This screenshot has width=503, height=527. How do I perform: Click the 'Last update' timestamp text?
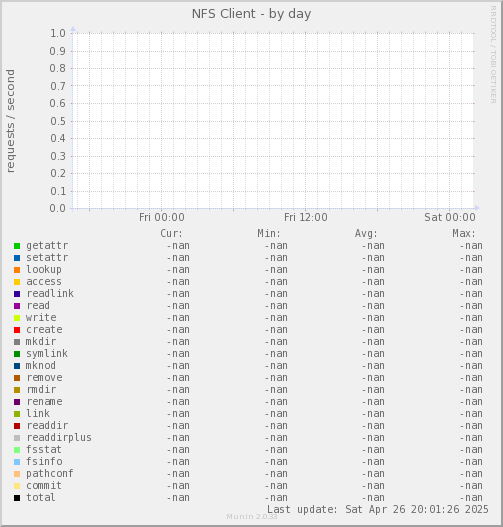[378, 510]
